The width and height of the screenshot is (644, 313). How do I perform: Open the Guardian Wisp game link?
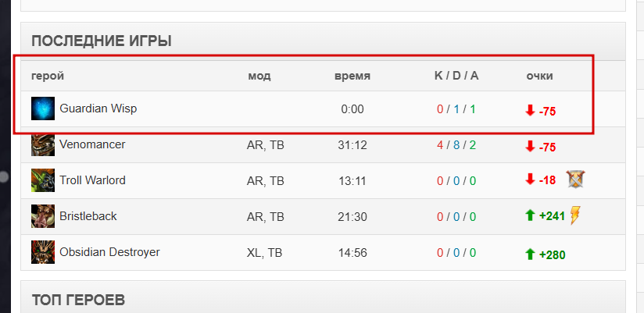point(98,108)
